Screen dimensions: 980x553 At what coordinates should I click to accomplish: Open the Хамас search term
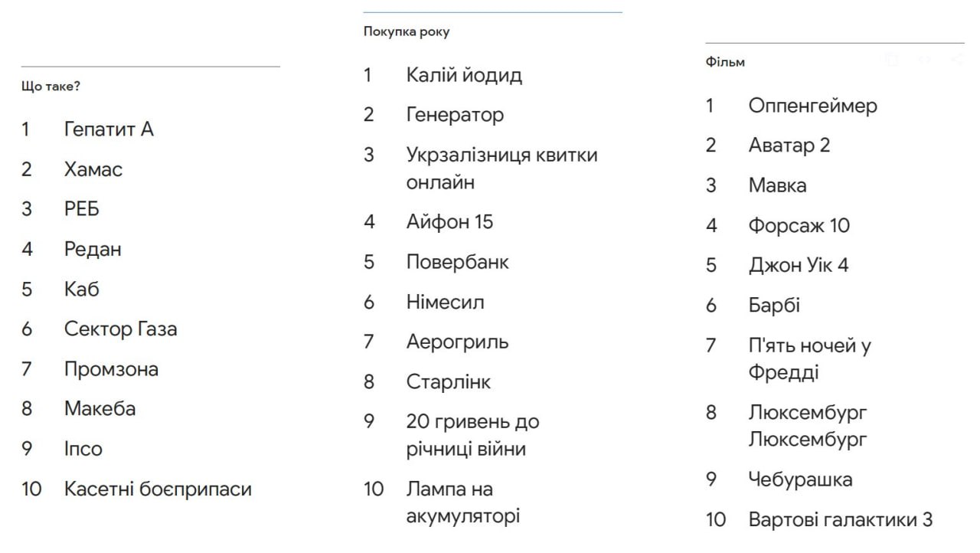93,169
